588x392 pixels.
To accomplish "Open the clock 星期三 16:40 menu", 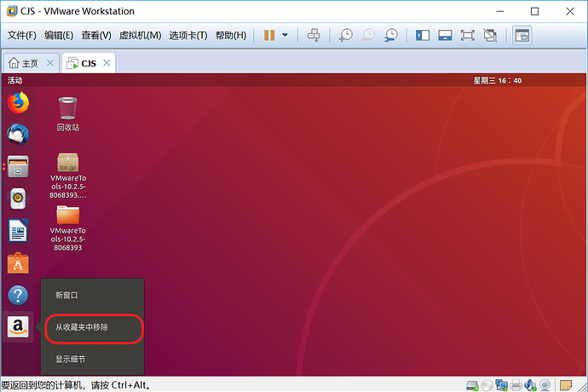I will (498, 80).
